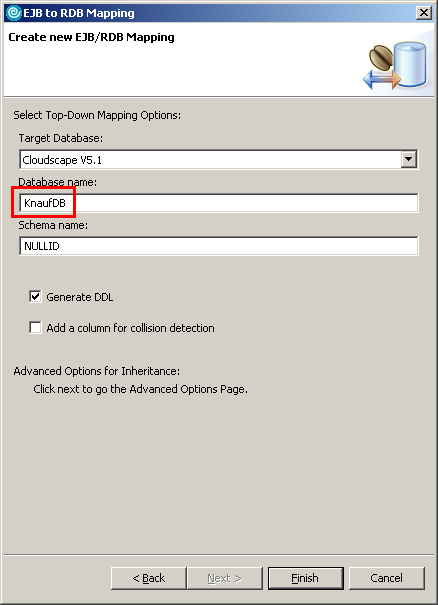Open the Cloudscape V5.1 combo box
The height and width of the screenshot is (605, 438).
tap(218, 159)
